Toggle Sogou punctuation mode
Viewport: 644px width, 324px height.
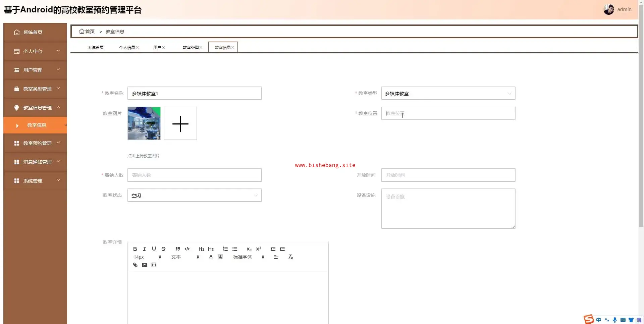point(607,320)
